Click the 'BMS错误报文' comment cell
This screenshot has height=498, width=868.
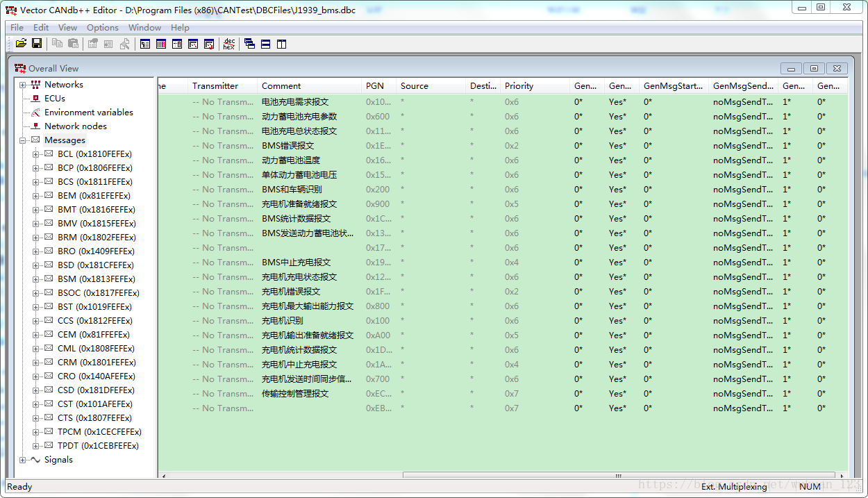pos(288,146)
